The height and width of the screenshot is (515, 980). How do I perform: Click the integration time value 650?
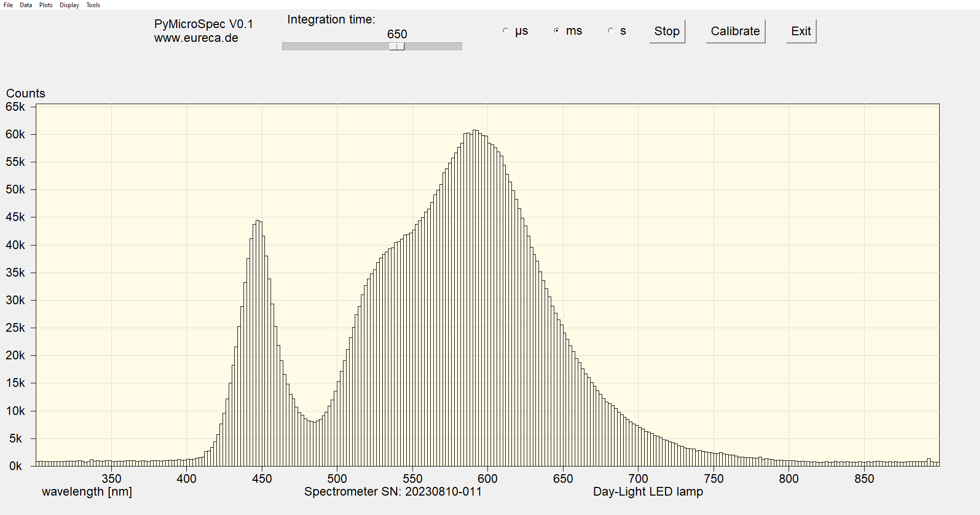pos(397,34)
